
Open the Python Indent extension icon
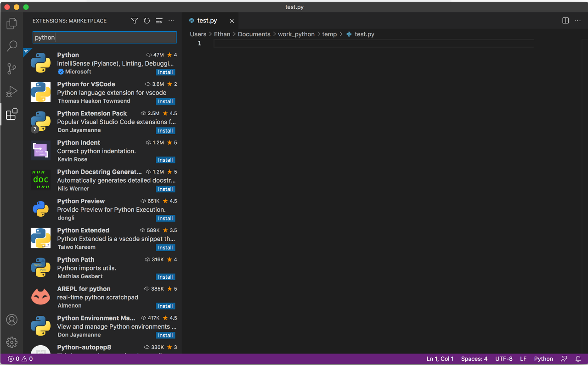[x=40, y=151]
